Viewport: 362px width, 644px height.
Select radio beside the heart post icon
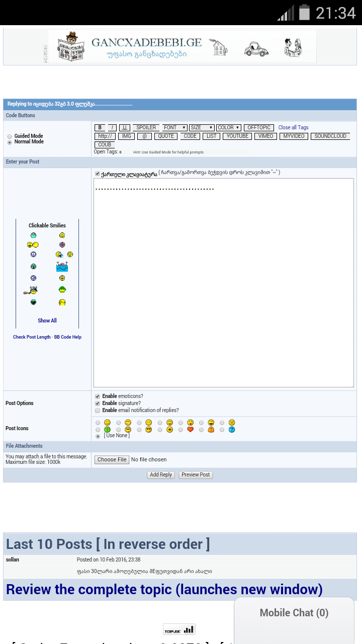[x=181, y=430]
